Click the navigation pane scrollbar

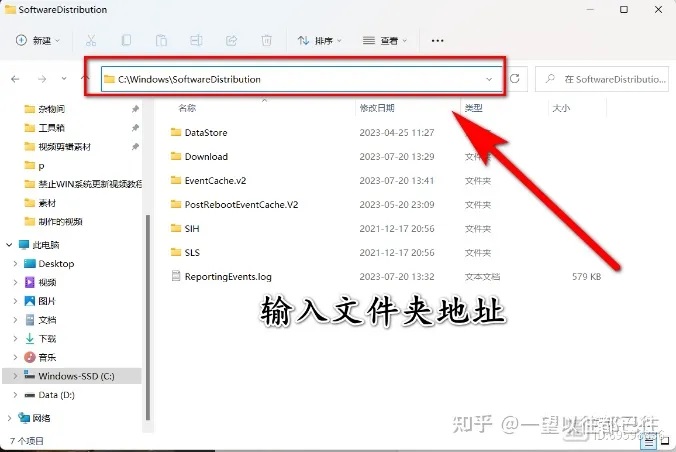pyautogui.click(x=148, y=317)
